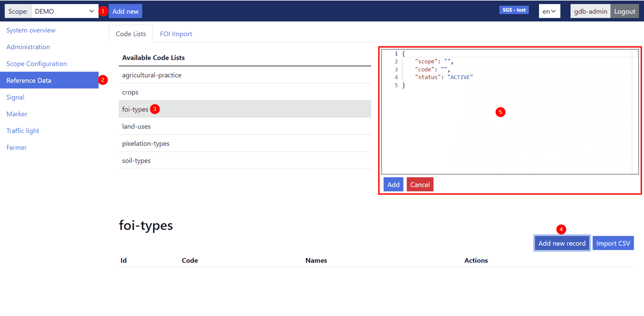This screenshot has width=644, height=316.
Task: Click the SGS - test badge
Action: [x=514, y=9]
